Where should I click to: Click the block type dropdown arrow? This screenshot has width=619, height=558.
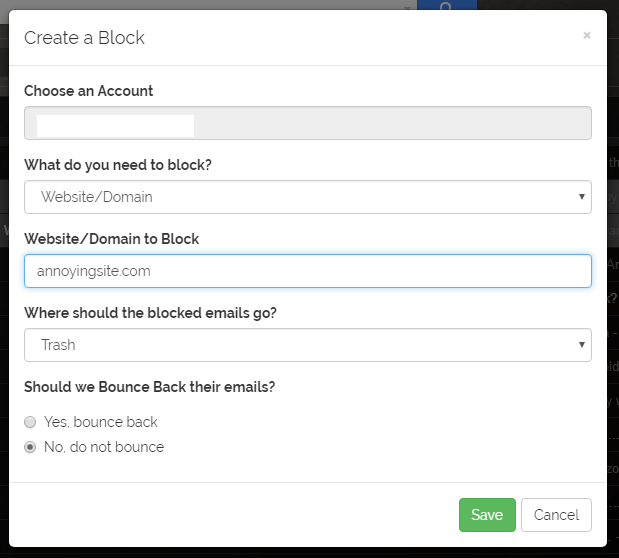(581, 197)
